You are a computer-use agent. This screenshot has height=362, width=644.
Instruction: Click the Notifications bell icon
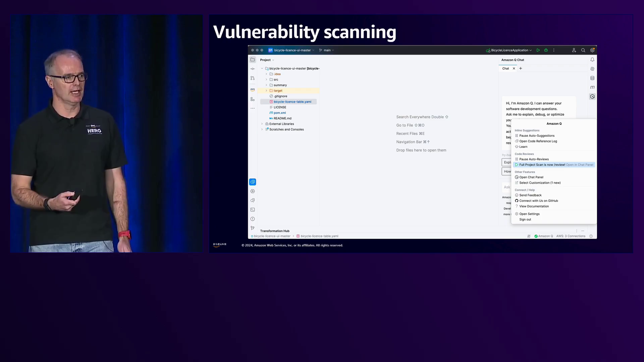pos(592,60)
